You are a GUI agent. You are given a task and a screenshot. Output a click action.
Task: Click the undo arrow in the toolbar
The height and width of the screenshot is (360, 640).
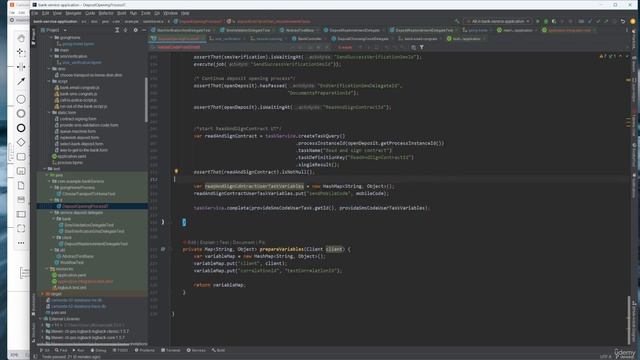tap(623, 21)
